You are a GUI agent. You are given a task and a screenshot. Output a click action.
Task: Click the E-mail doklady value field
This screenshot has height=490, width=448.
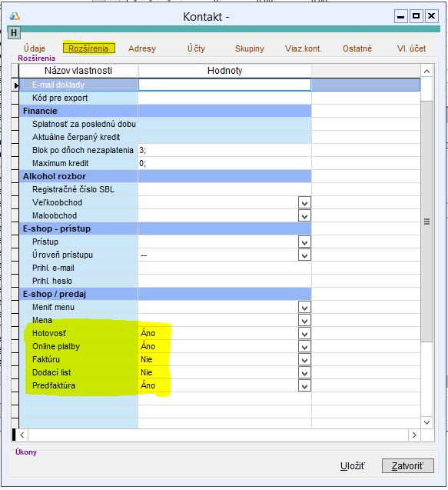pos(224,85)
